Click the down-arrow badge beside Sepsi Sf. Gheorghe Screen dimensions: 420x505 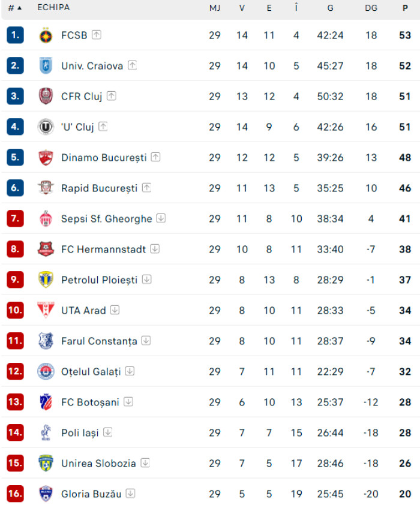point(161,218)
